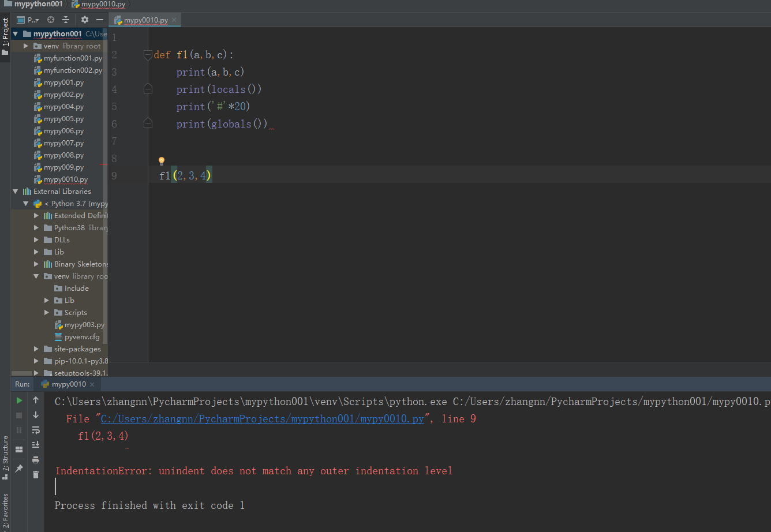Open Project panel settings gear
Viewport: 771px width, 532px height.
[x=85, y=20]
